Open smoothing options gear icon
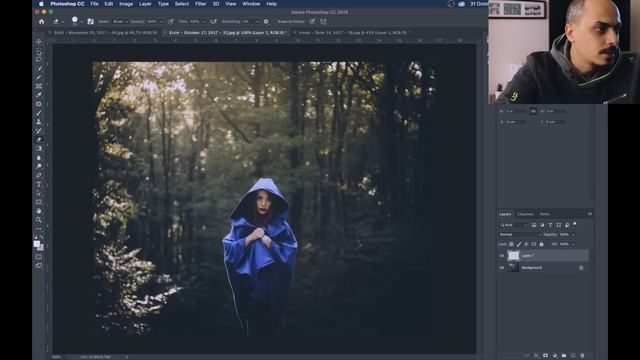The width and height of the screenshot is (640, 360). 266,22
